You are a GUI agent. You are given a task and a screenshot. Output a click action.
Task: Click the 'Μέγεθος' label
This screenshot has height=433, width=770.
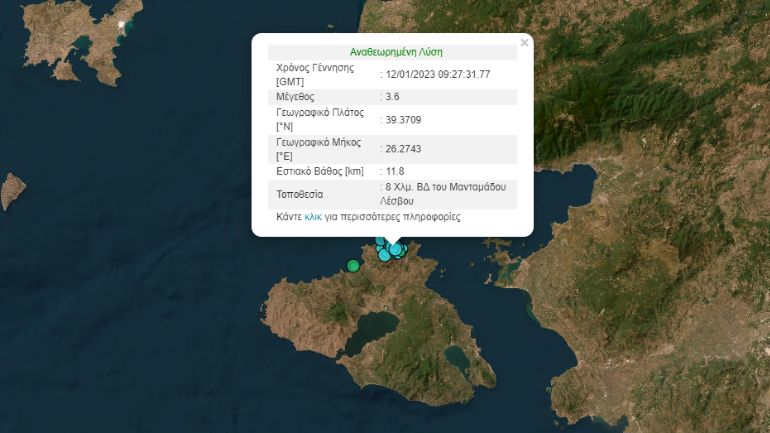click(x=295, y=97)
